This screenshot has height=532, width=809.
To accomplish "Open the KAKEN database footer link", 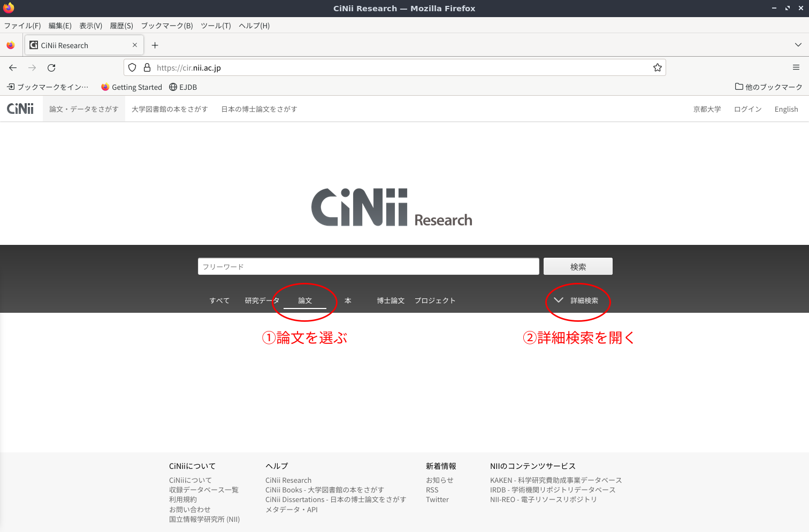I will (556, 480).
